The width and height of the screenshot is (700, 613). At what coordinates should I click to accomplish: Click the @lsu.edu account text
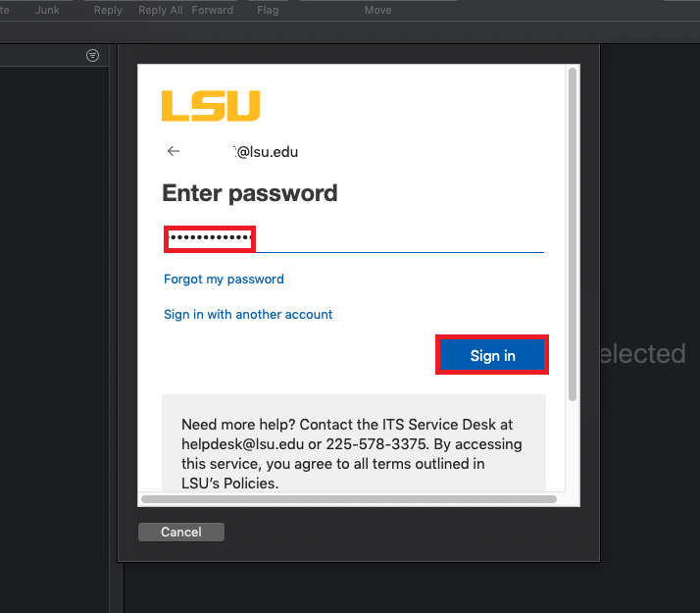(266, 152)
